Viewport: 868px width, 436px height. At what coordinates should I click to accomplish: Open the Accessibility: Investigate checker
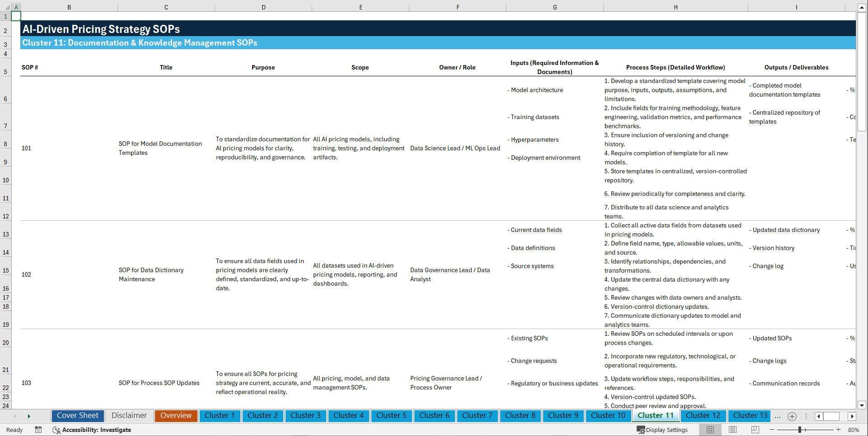click(x=92, y=430)
